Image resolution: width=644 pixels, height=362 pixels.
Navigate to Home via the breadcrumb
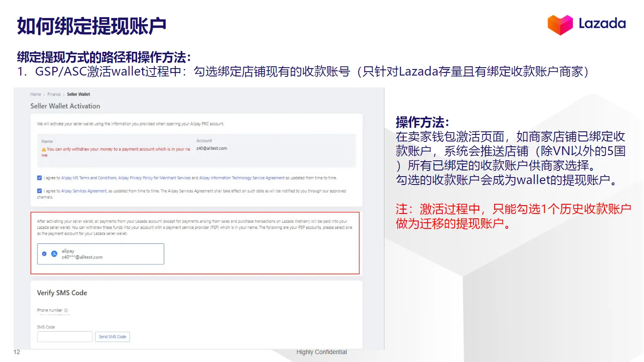pyautogui.click(x=35, y=94)
